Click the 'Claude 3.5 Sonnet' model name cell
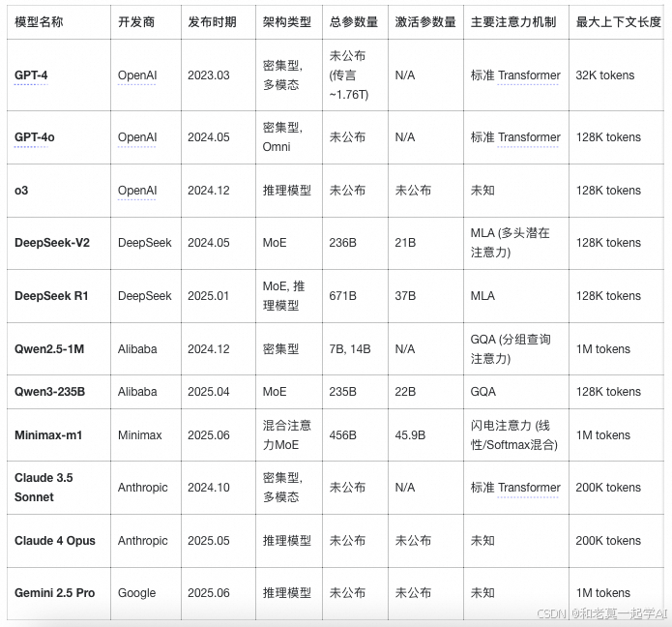 pos(59,488)
